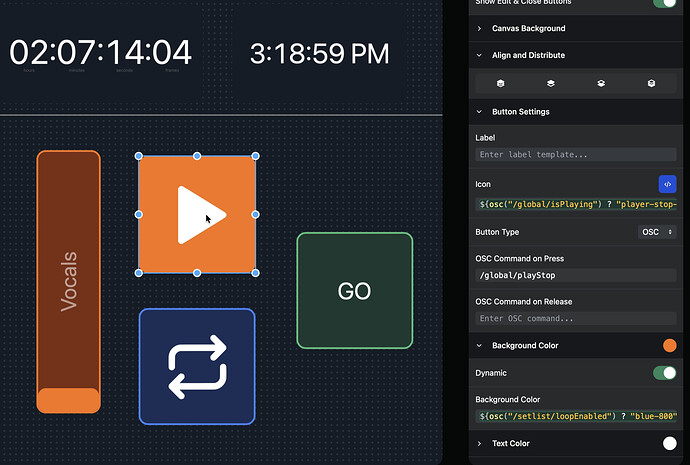
Task: Collapse the Align and Distribute section
Action: (x=528, y=56)
